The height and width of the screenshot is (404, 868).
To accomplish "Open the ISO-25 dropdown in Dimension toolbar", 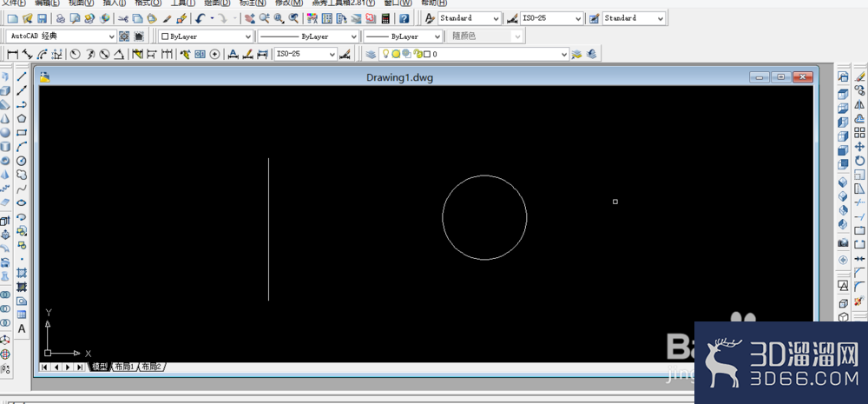I will click(306, 55).
